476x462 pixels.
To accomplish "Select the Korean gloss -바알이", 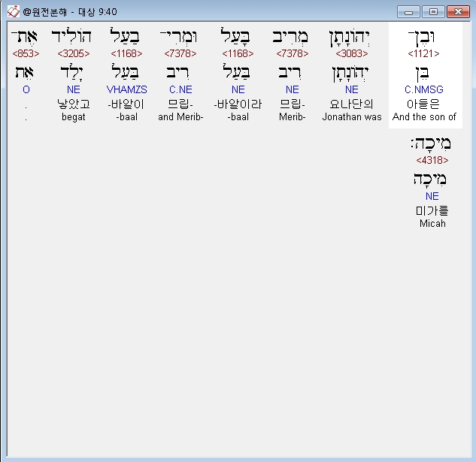I will 126,104.
